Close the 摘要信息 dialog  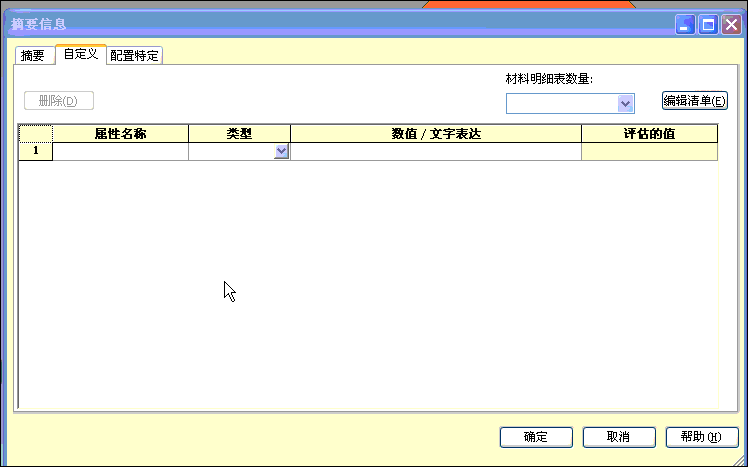(x=731, y=24)
